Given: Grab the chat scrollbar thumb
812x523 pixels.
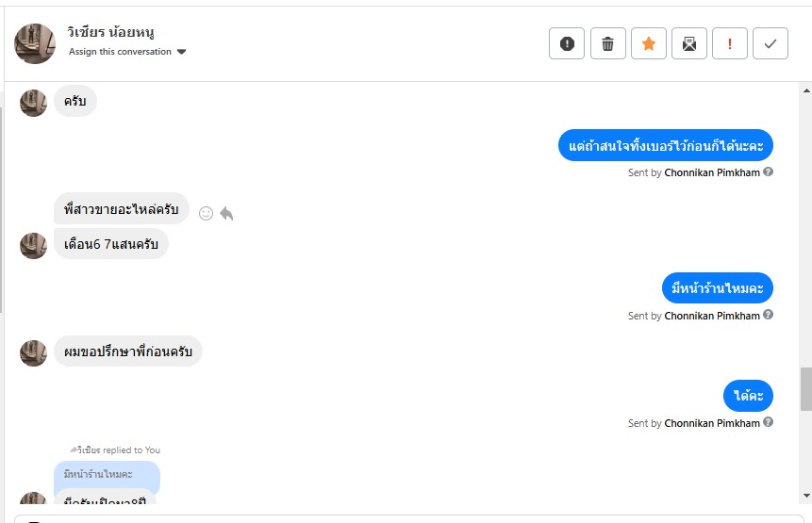Looking at the screenshot, I should point(806,389).
